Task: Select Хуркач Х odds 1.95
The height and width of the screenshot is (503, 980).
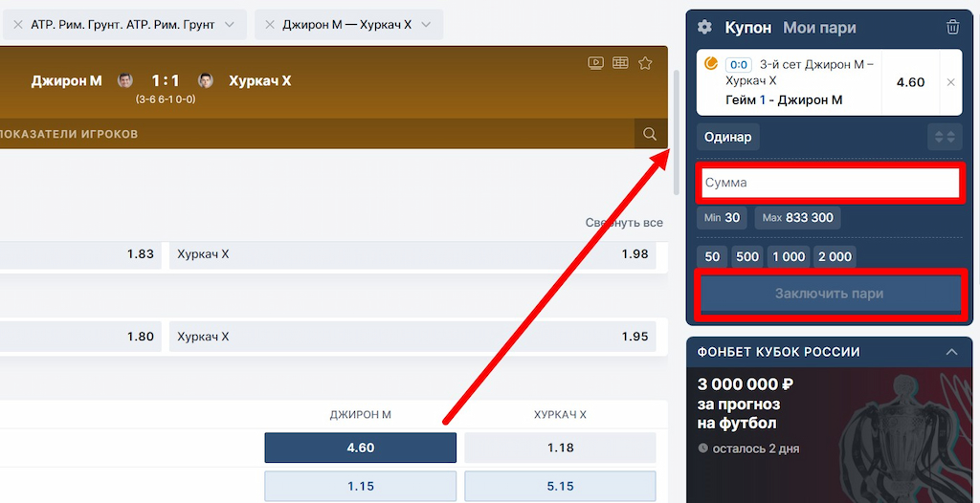Action: pyautogui.click(x=412, y=337)
